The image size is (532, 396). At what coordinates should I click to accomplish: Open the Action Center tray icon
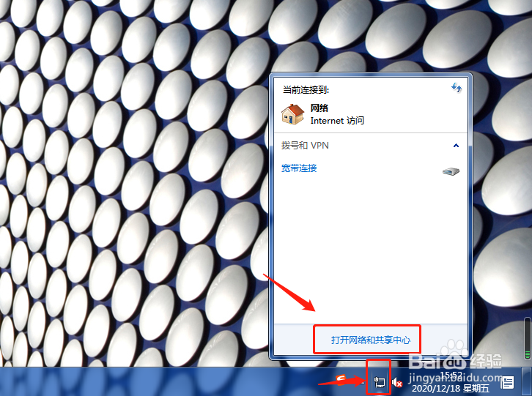[x=507, y=382]
